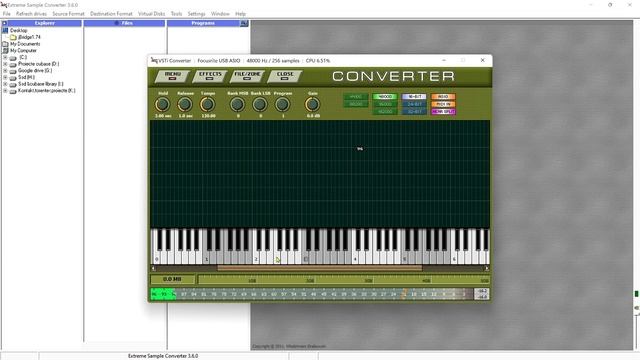Click the Release knob
Screen dimensions: 640x360
(x=185, y=104)
